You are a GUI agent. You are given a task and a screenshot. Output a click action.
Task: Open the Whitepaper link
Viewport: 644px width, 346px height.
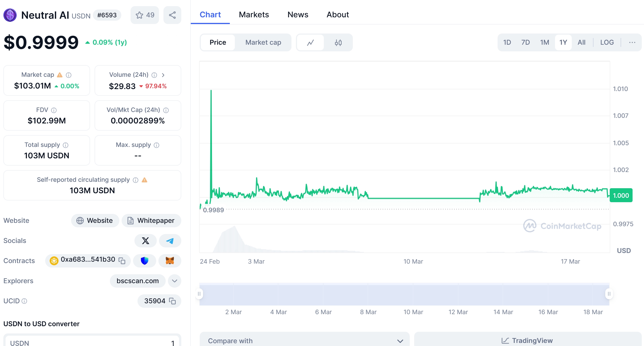click(x=151, y=221)
